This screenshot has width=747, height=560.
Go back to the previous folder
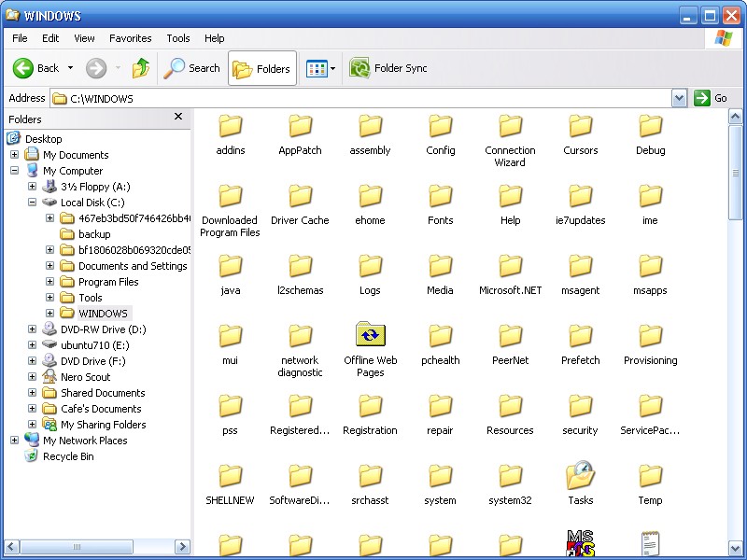click(x=35, y=68)
